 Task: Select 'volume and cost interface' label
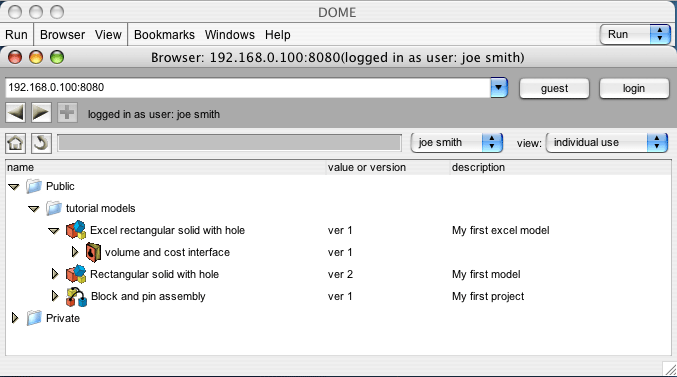point(168,252)
